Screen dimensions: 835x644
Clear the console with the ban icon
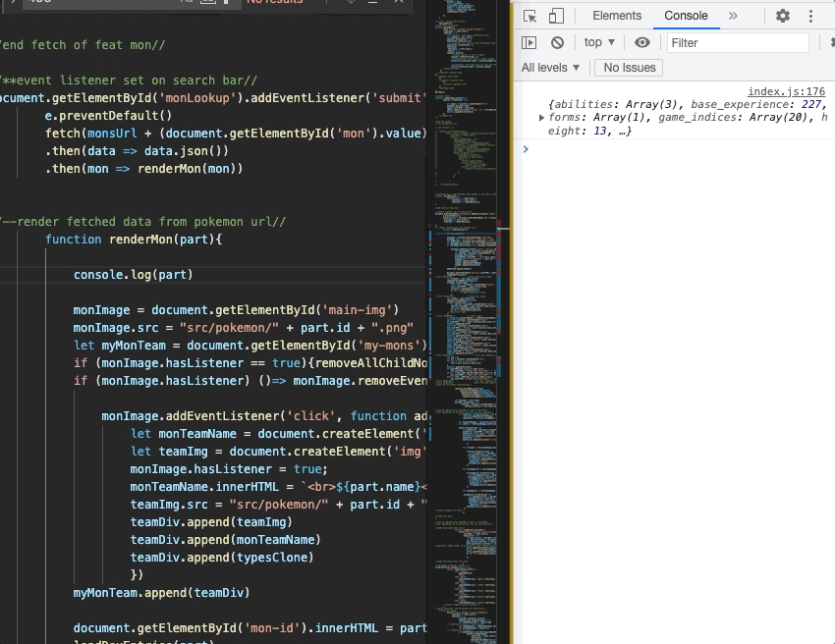557,42
